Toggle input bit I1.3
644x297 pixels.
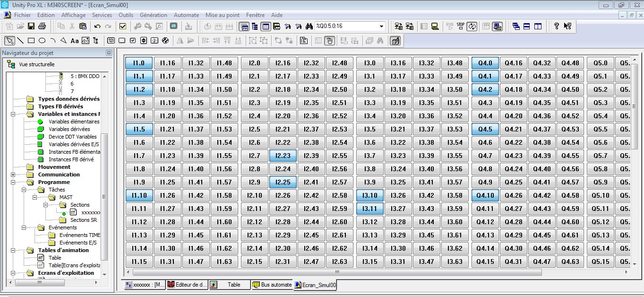[x=139, y=103]
